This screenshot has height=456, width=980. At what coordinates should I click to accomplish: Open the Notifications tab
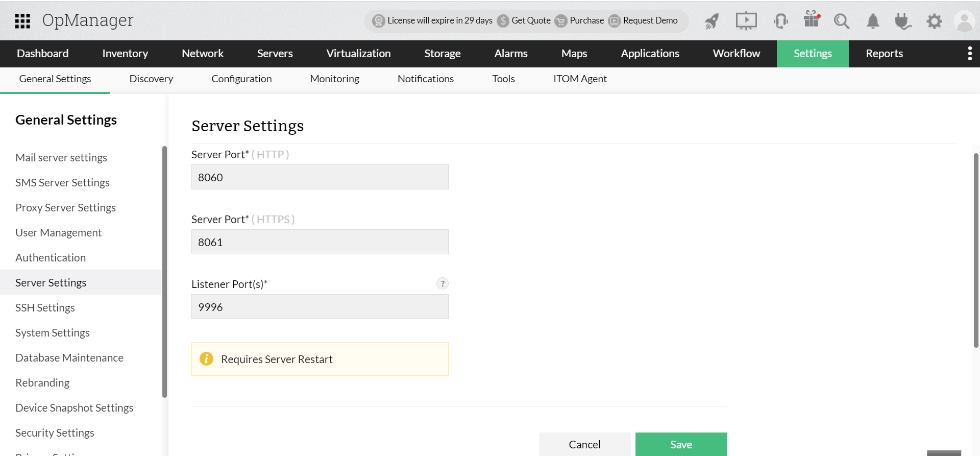click(x=426, y=79)
